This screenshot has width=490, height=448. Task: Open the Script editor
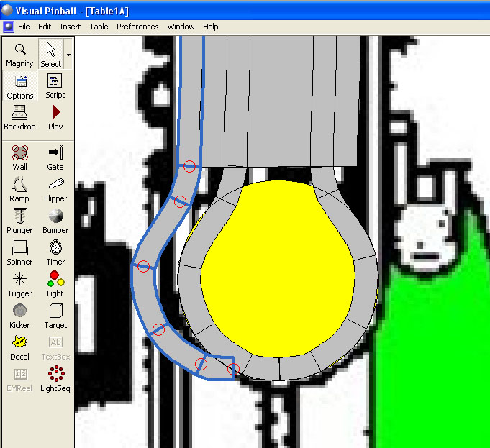pos(55,86)
